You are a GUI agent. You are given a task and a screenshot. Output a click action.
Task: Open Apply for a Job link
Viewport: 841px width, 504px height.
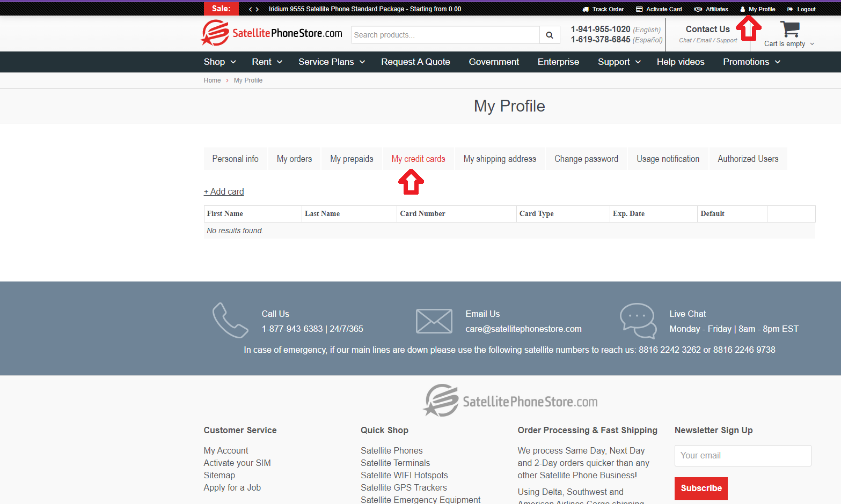pyautogui.click(x=232, y=488)
